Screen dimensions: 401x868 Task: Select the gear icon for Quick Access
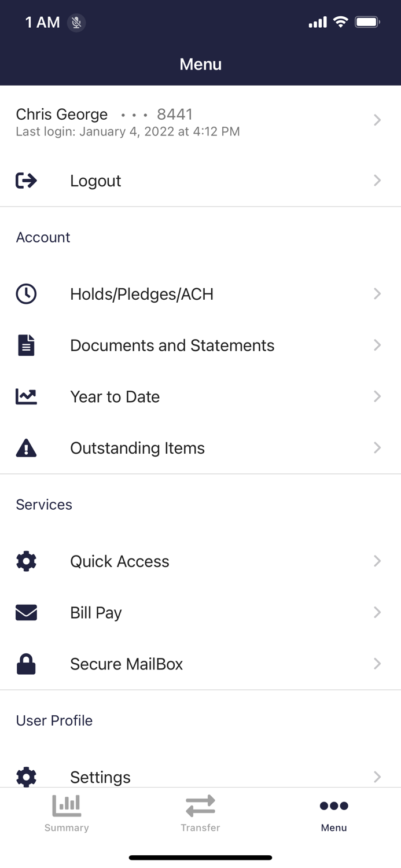[26, 561]
